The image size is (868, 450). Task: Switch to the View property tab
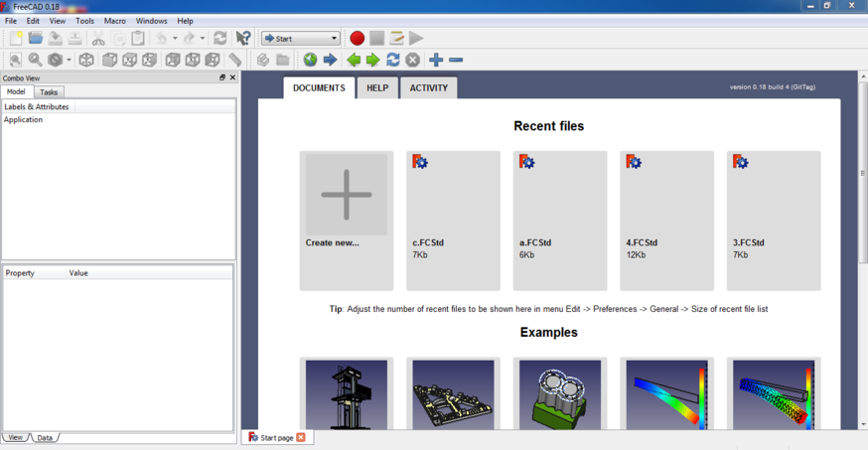pyautogui.click(x=16, y=437)
